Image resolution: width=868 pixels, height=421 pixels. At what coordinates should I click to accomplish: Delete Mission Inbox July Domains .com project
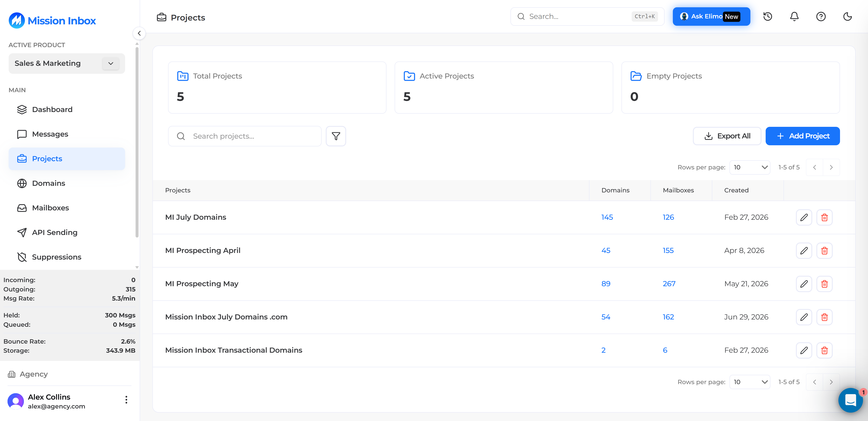pos(824,317)
